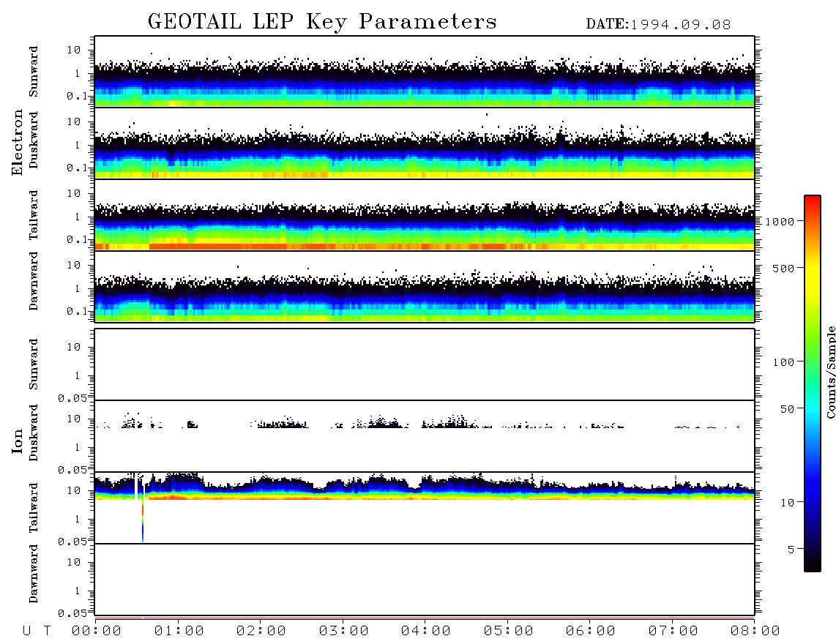836x644 pixels.
Task: Click the colorbar tick label 5
Action: click(791, 550)
